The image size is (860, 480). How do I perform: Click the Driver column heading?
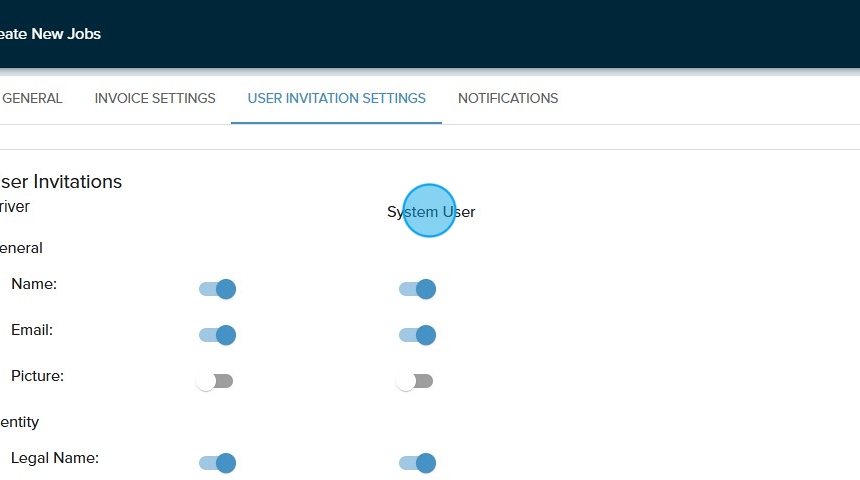tap(14, 207)
